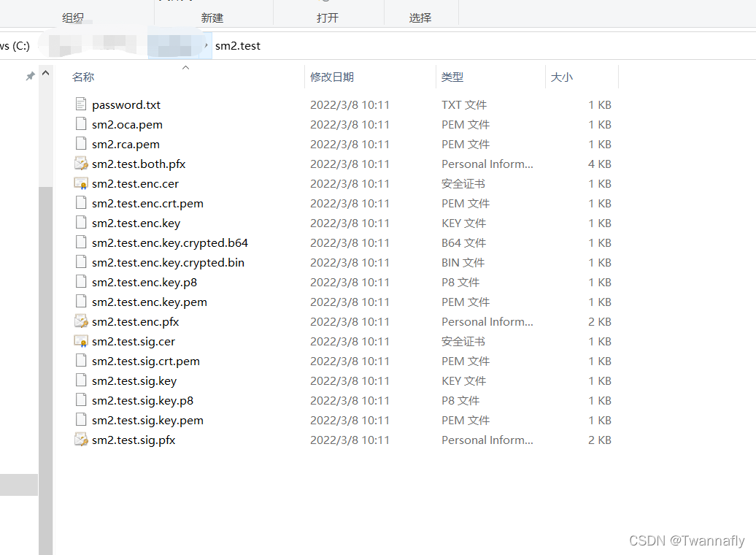Click the breadcrumb arrow before sm2.test
Image resolution: width=756 pixels, height=555 pixels.
(205, 45)
